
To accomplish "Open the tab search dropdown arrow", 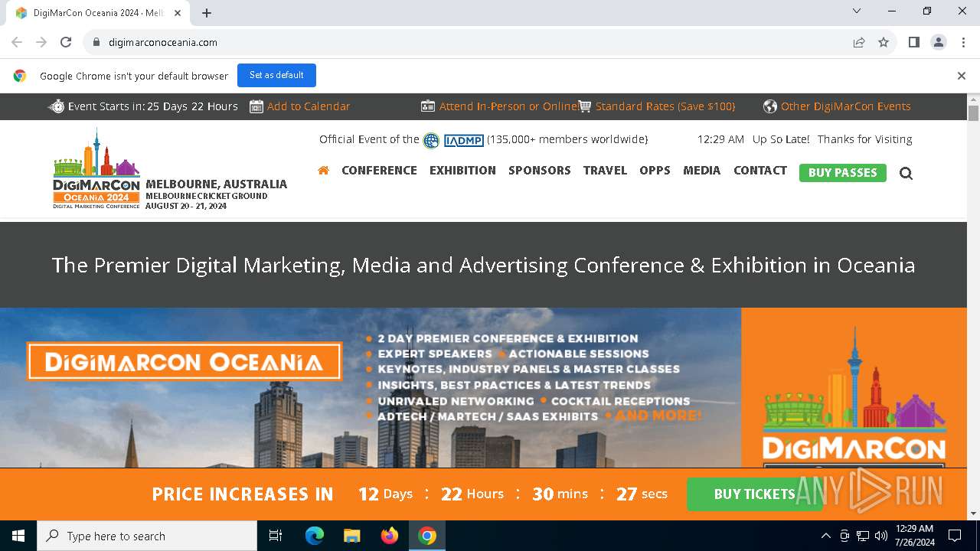I will [x=857, y=11].
